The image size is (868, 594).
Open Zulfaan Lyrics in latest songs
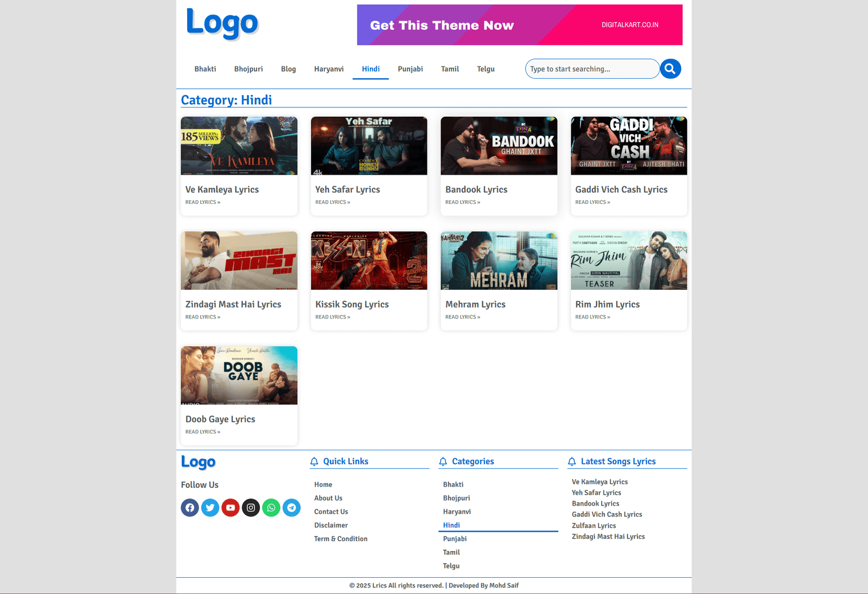(x=593, y=526)
